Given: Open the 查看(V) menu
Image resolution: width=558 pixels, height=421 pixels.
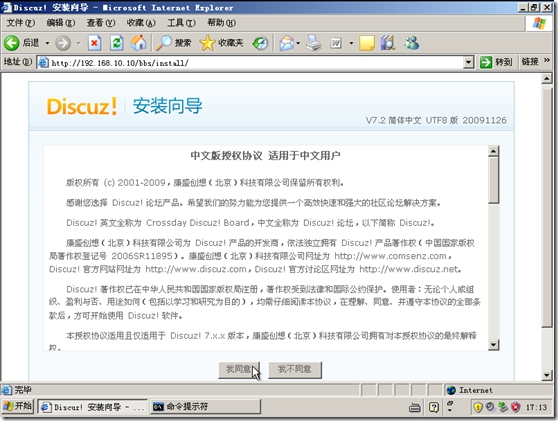Looking at the screenshot, I should [x=101, y=23].
